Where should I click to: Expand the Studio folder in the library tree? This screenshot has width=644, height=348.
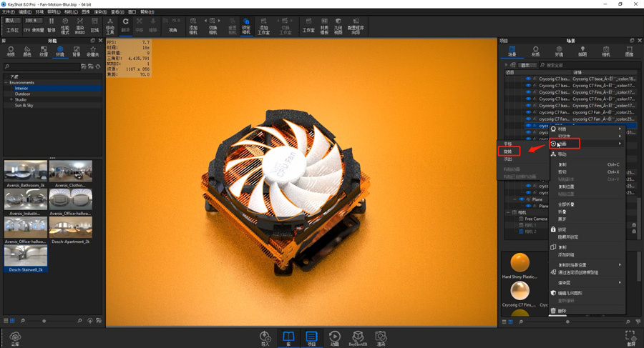pos(11,100)
